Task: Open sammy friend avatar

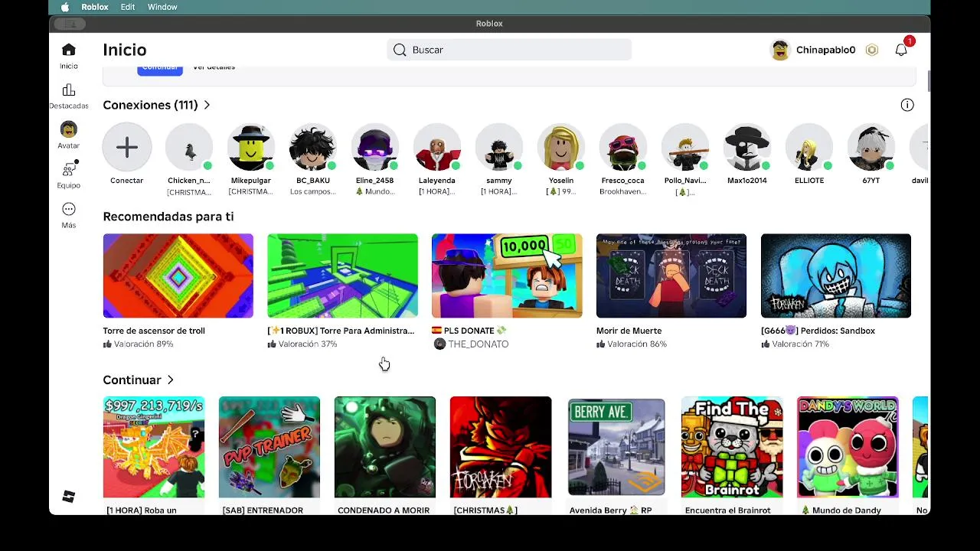Action: 499,147
